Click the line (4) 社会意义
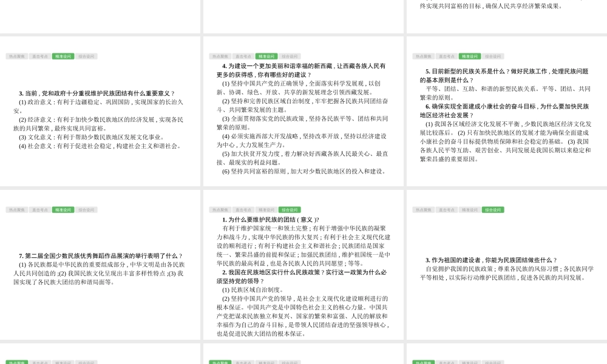 click(100, 146)
